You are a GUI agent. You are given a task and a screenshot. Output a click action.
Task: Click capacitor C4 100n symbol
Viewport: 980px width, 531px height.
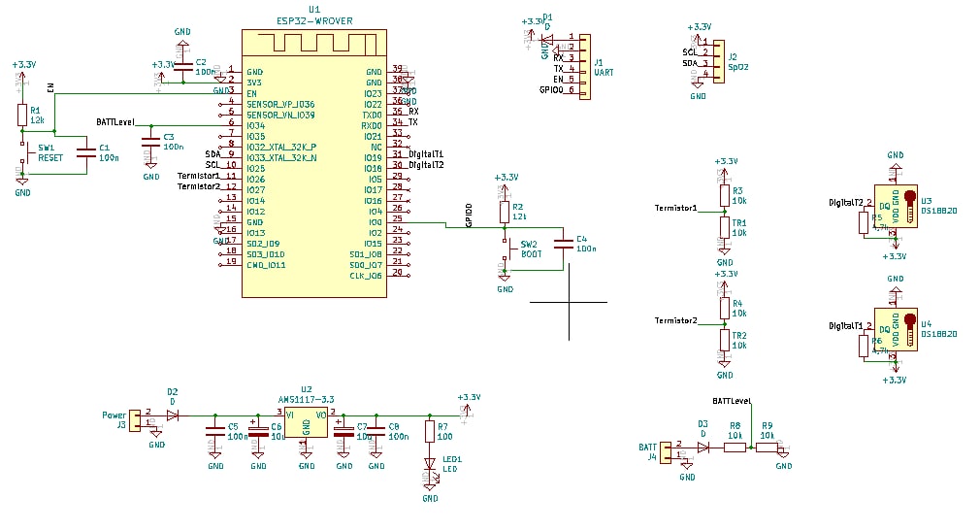pos(563,244)
